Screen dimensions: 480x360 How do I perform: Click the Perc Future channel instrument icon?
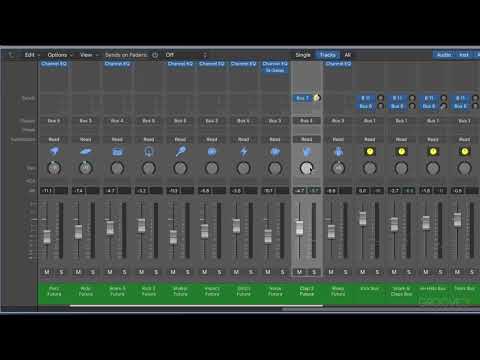point(54,152)
